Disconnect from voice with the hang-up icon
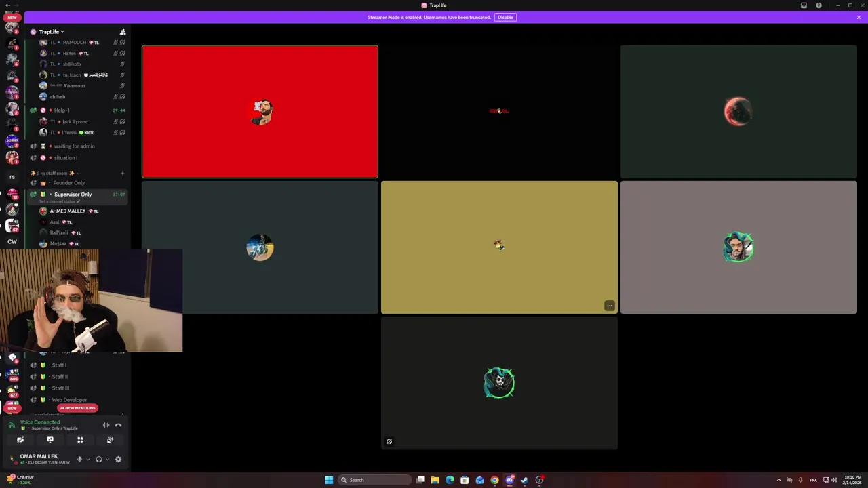This screenshot has width=868, height=488. coord(118,426)
